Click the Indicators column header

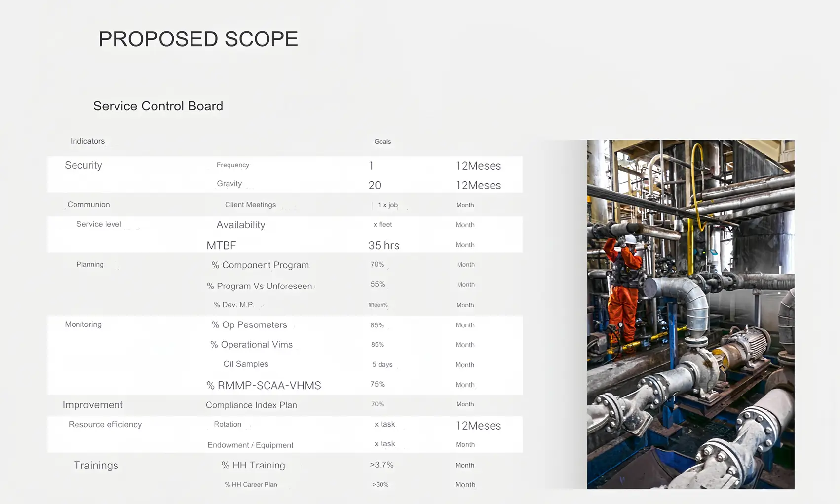pos(87,141)
